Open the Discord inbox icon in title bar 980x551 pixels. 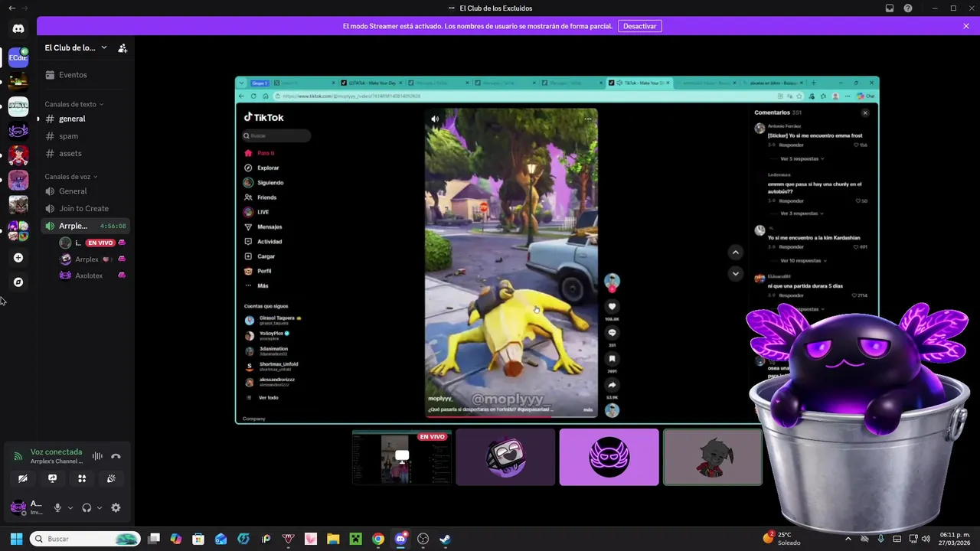point(890,8)
